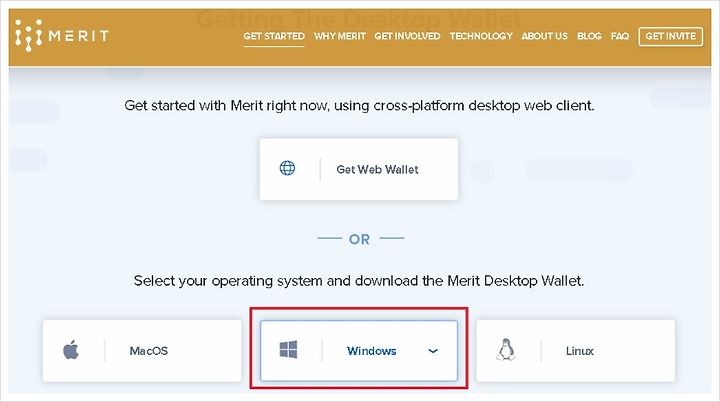The height and width of the screenshot is (402, 720).
Task: Select the Linux download option
Action: point(575,351)
